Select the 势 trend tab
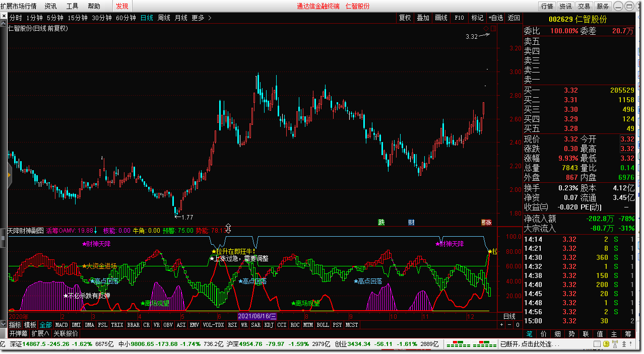 [572, 333]
